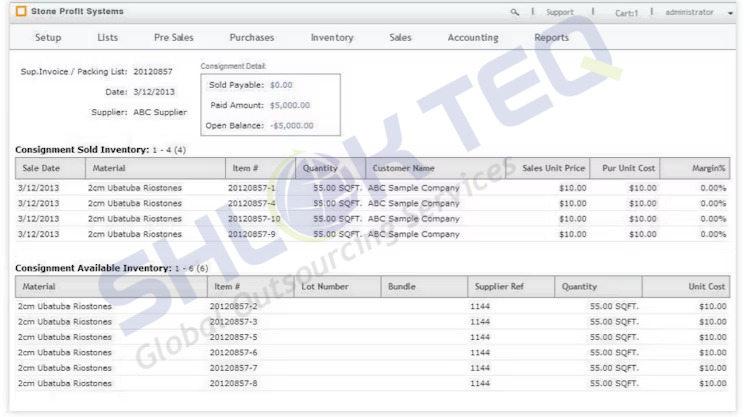The height and width of the screenshot is (417, 750).
Task: Open the Cart:1 link
Action: (626, 13)
